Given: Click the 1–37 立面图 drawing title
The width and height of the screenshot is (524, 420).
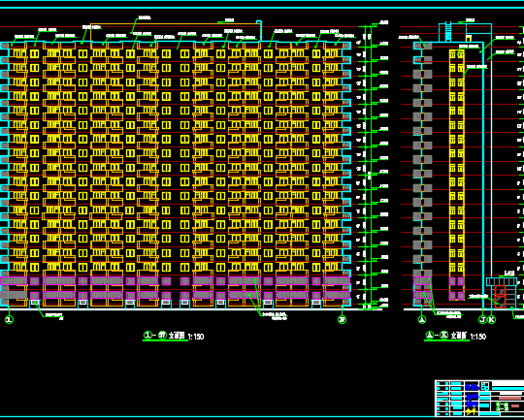Looking at the screenshot, I should pos(164,336).
